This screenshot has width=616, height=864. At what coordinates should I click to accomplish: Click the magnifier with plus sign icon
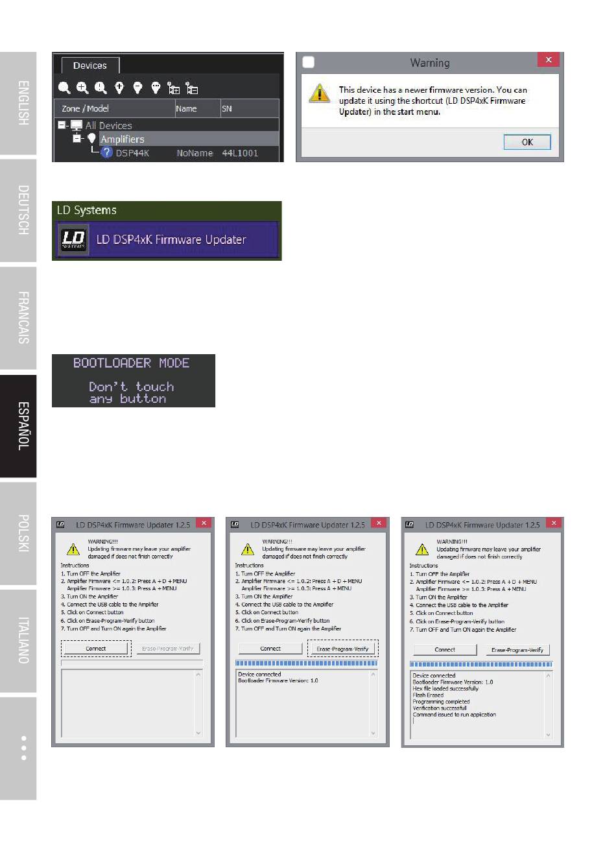click(x=82, y=88)
